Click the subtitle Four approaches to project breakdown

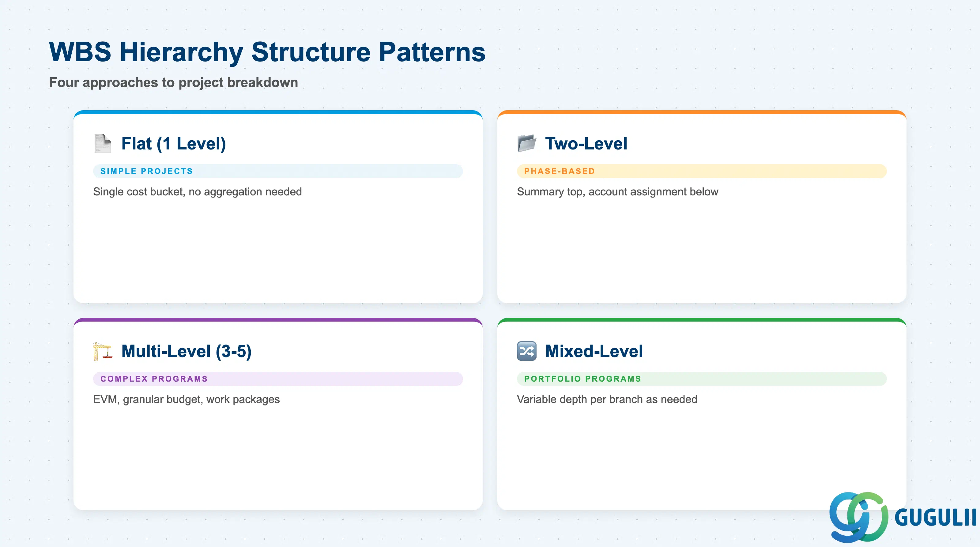pos(173,83)
